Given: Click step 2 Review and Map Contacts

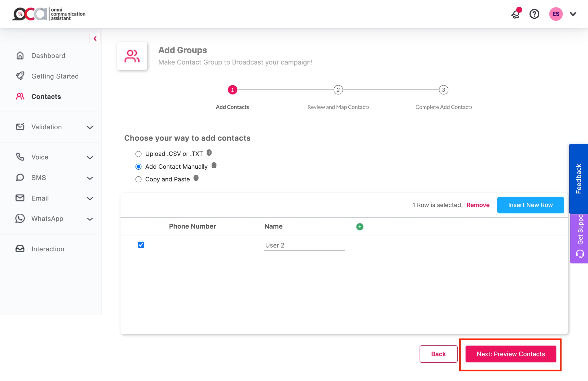Looking at the screenshot, I should click(x=338, y=90).
